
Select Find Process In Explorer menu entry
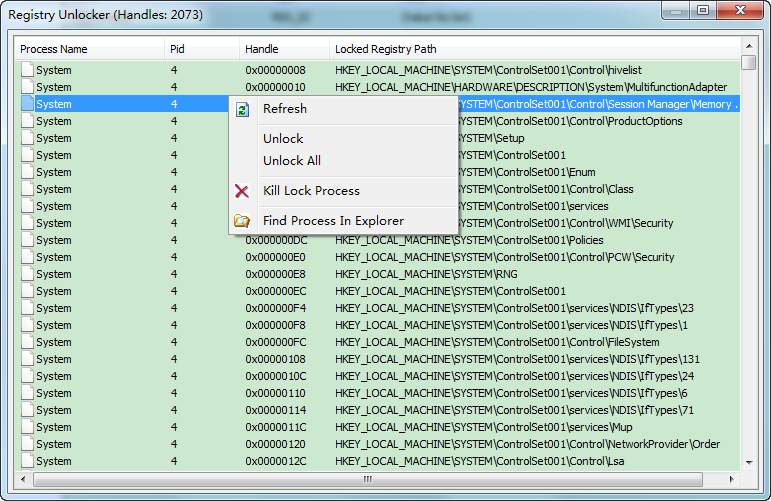coord(333,221)
